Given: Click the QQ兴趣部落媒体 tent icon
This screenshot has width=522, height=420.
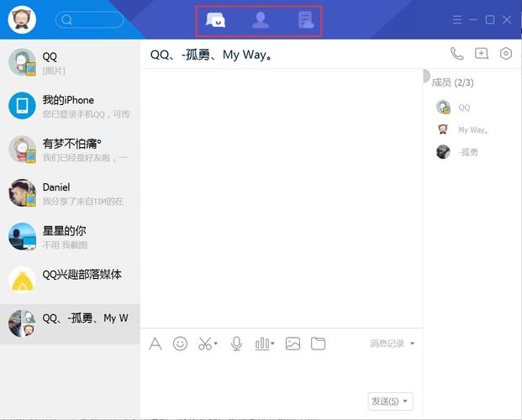Looking at the screenshot, I should (22, 281).
